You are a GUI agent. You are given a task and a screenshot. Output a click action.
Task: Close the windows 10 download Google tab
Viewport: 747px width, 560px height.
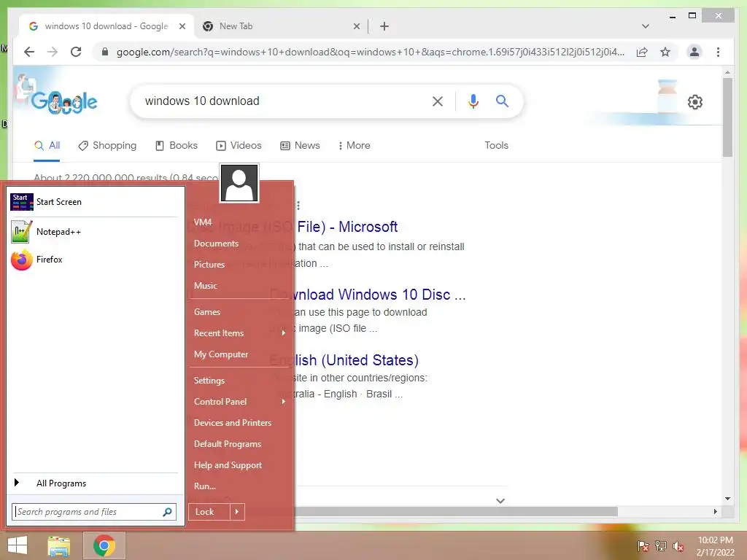(x=182, y=27)
